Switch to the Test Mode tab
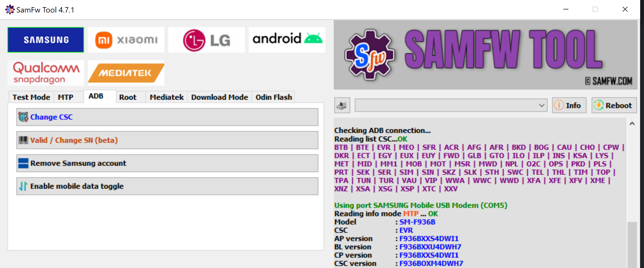The image size is (644, 268). (x=31, y=97)
